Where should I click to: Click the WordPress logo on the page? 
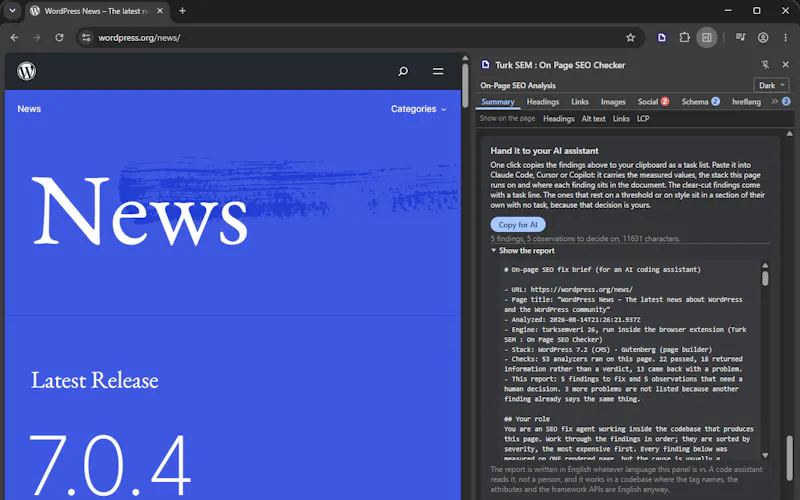click(x=27, y=71)
